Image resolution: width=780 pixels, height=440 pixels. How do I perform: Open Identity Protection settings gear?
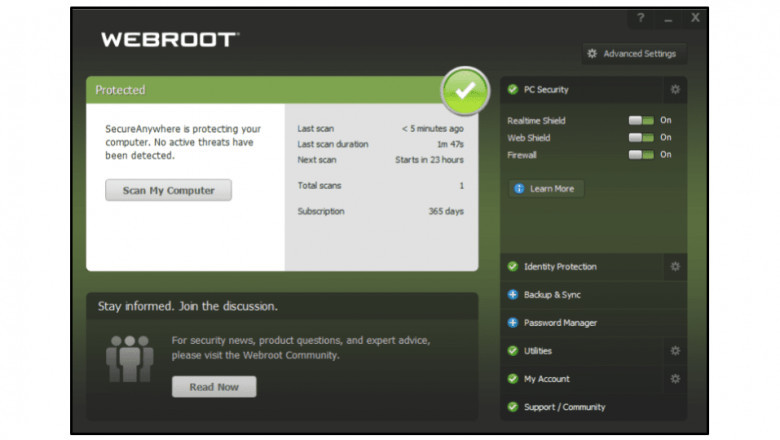coord(675,267)
